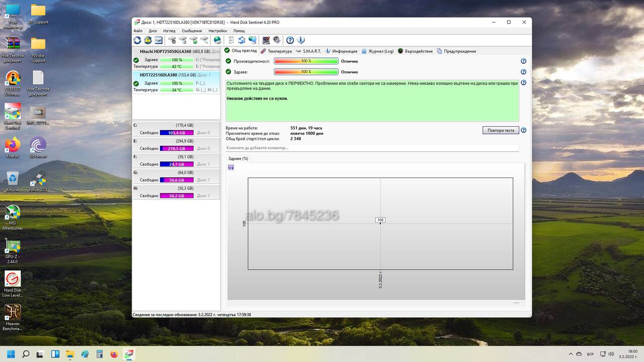
Task: Select the GPU-Z desktop shortcut
Action: click(x=13, y=251)
